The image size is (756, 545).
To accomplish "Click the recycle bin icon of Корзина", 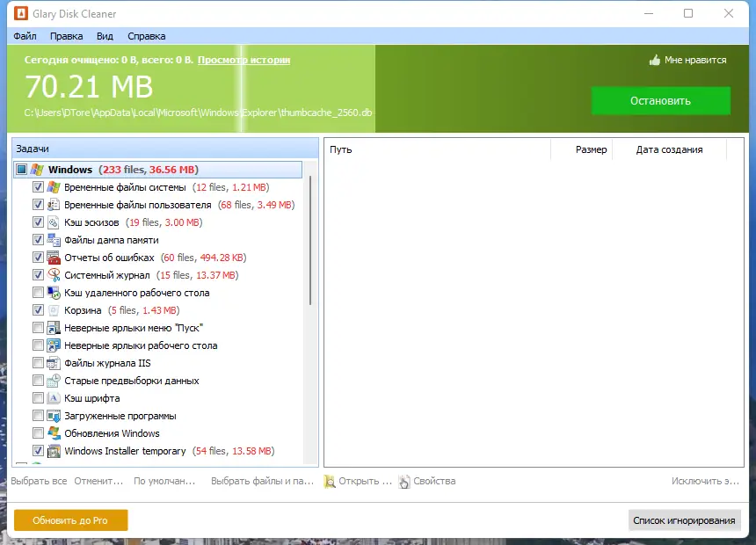I will click(54, 310).
